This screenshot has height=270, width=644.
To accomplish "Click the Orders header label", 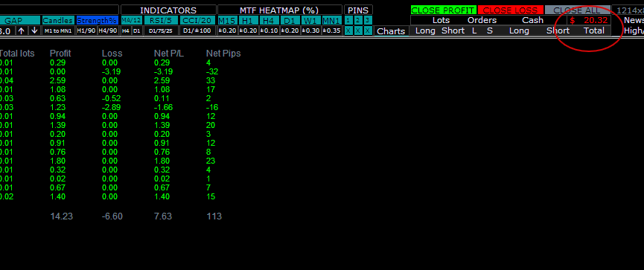I will (x=482, y=20).
